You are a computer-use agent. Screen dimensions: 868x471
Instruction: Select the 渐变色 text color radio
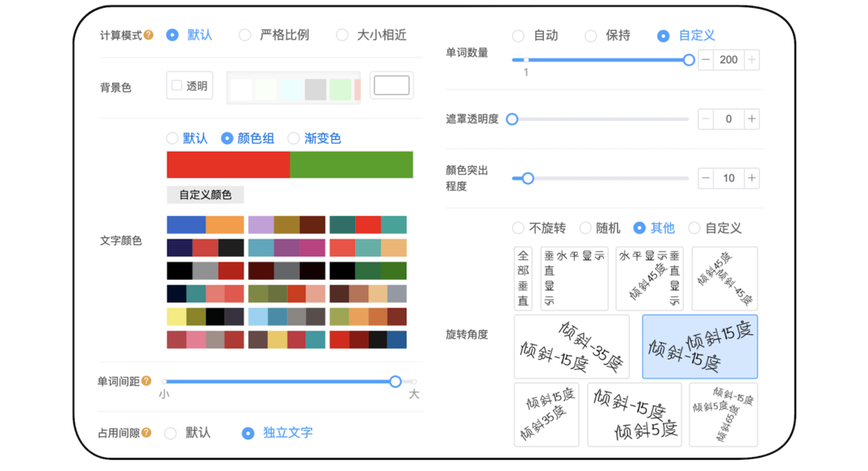293,138
